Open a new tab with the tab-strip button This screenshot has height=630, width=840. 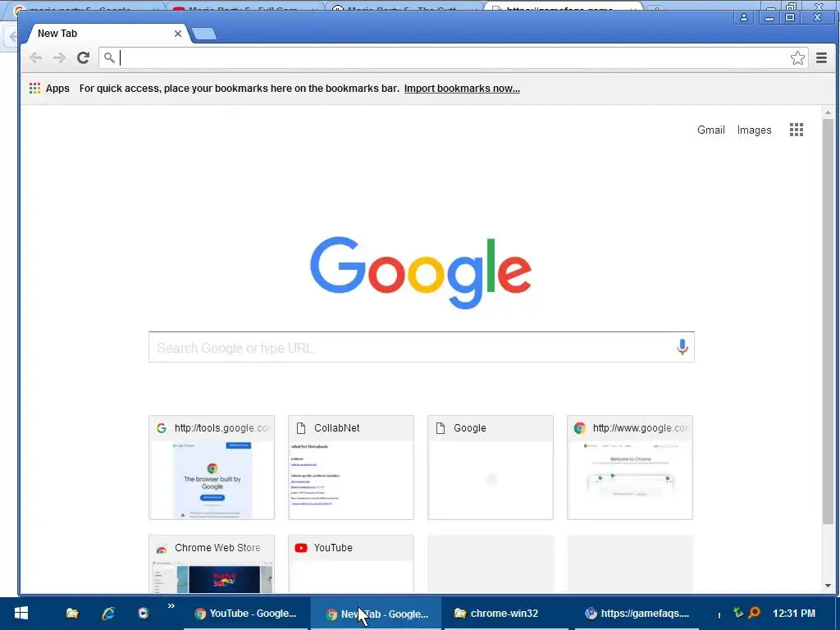[204, 34]
